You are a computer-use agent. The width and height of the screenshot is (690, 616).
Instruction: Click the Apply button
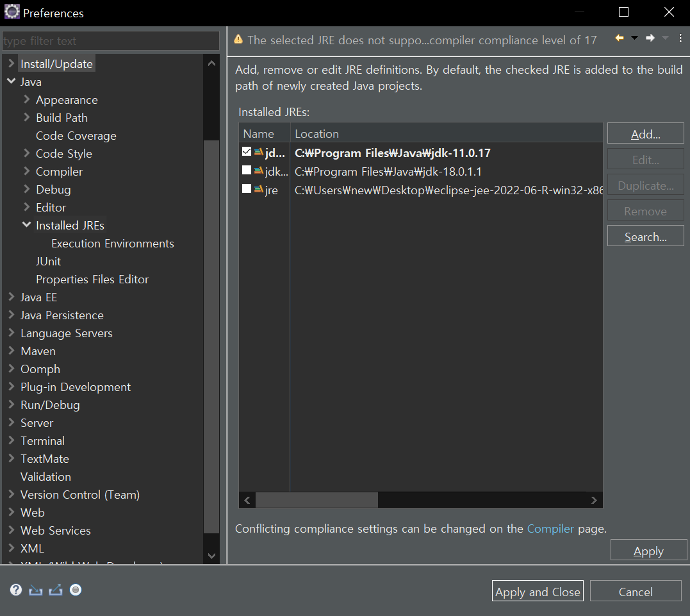click(648, 550)
